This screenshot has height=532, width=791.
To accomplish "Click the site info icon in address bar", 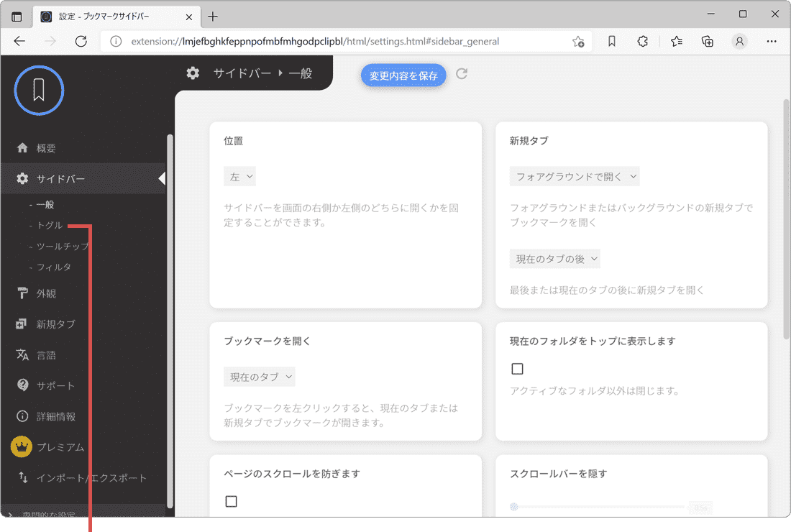I will (x=116, y=42).
